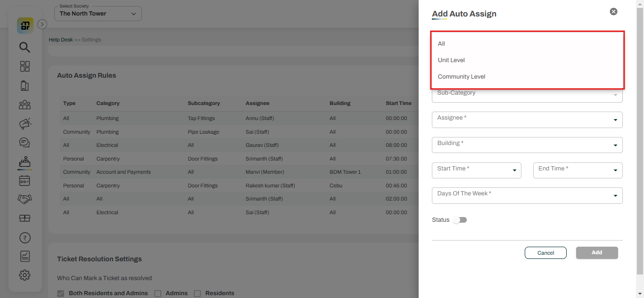Check the Admins checkbox
Viewport: 644px width, 298px height.
pos(157,293)
